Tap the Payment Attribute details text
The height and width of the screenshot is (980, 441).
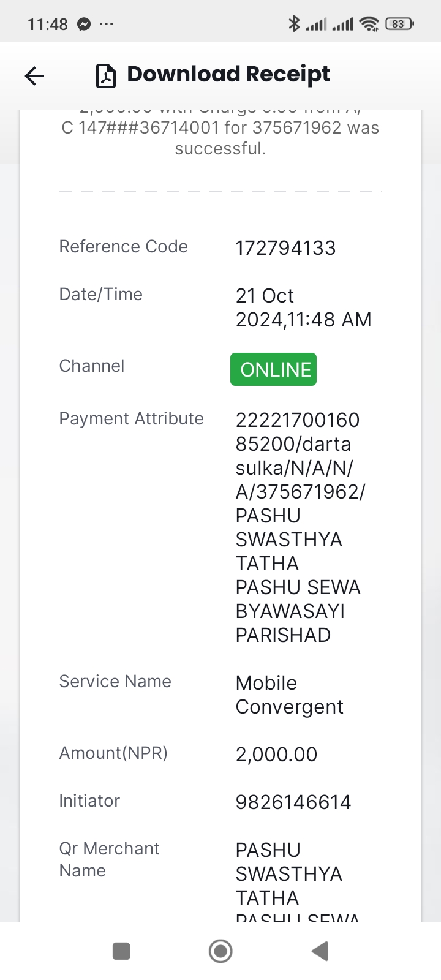300,527
